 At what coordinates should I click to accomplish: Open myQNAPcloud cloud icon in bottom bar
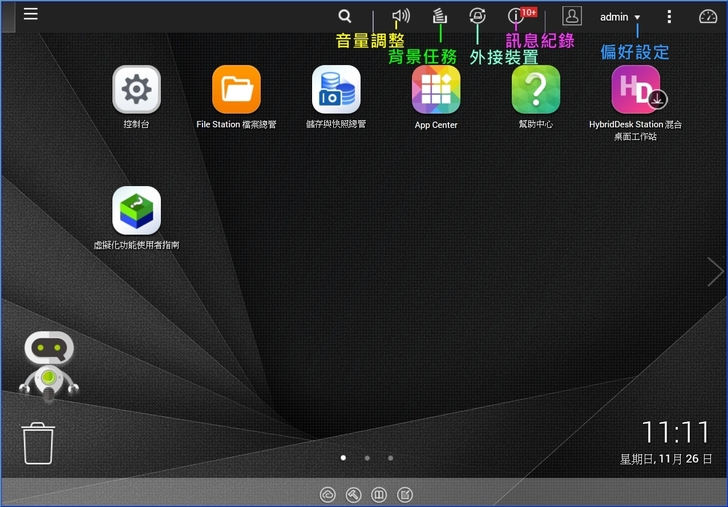pos(328,494)
